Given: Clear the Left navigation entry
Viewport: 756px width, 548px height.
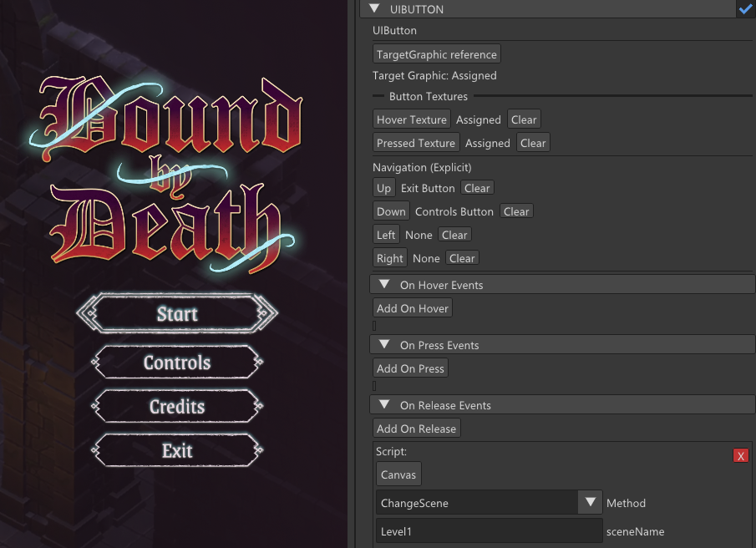Looking at the screenshot, I should coord(454,235).
